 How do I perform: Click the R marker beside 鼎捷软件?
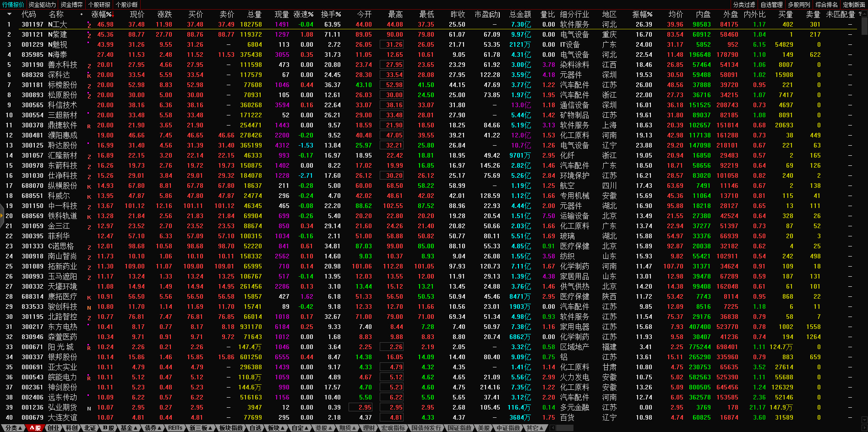click(89, 126)
